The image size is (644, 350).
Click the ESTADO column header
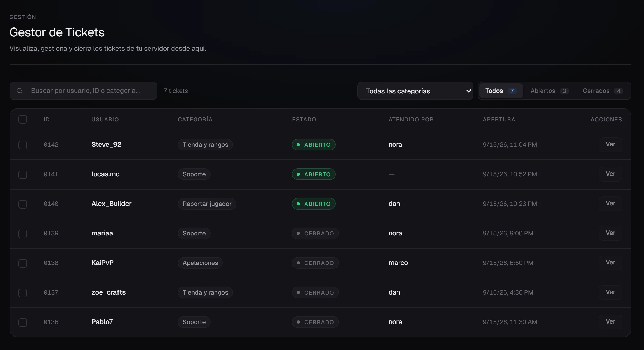(x=304, y=120)
